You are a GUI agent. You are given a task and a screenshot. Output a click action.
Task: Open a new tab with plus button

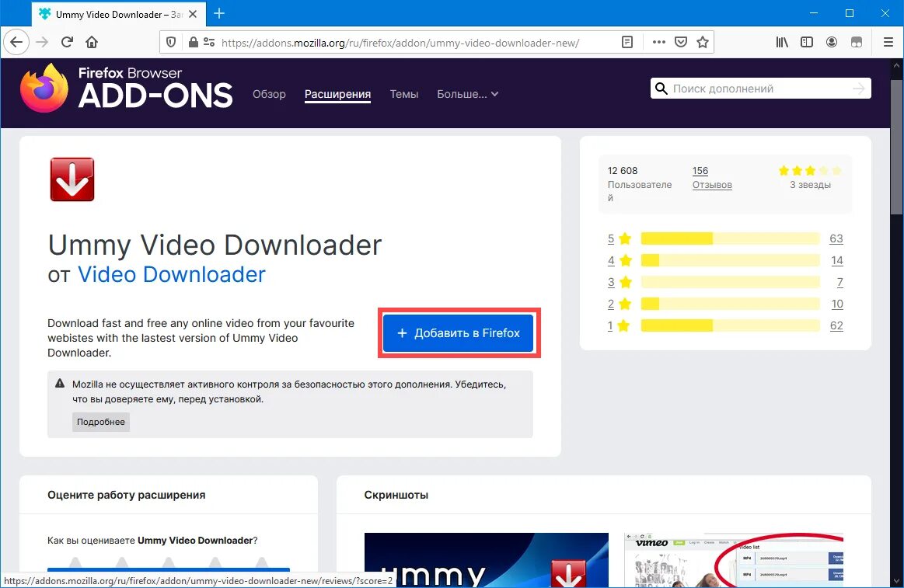click(x=219, y=13)
